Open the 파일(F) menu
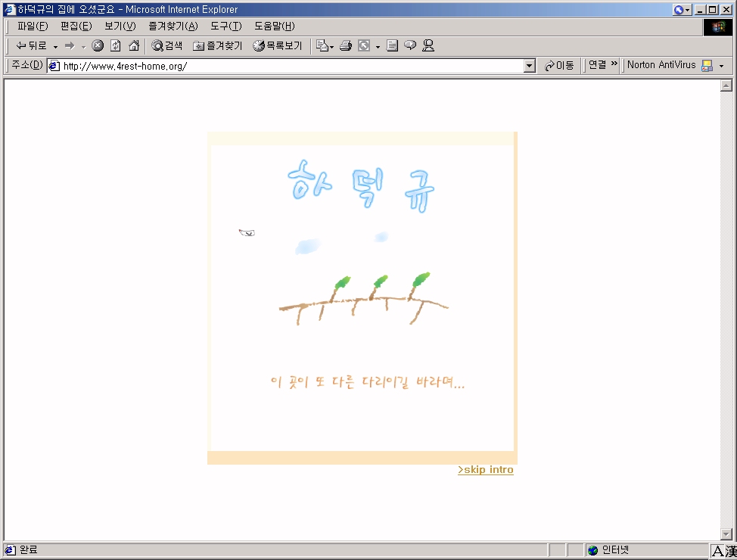 pyautogui.click(x=33, y=26)
